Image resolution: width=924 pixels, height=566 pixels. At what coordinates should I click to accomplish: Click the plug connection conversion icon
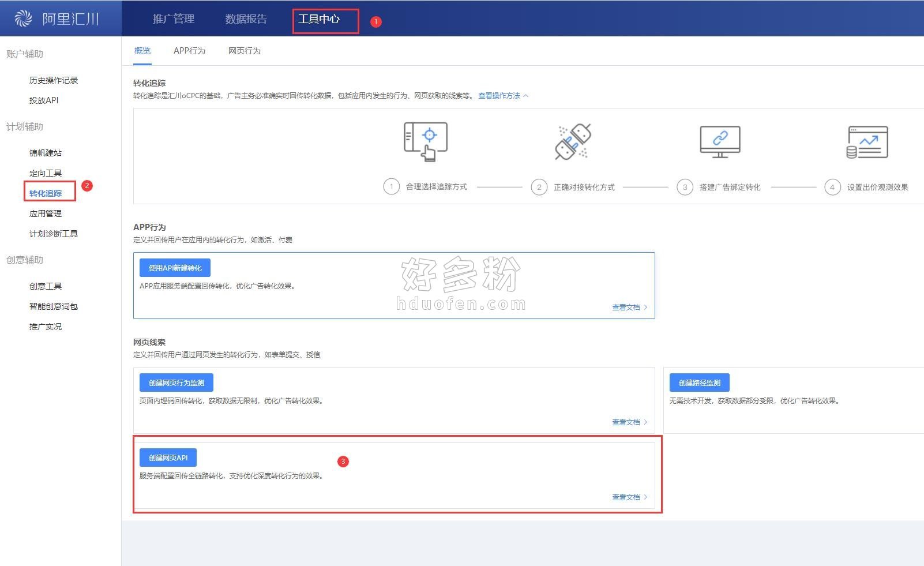[x=572, y=141]
